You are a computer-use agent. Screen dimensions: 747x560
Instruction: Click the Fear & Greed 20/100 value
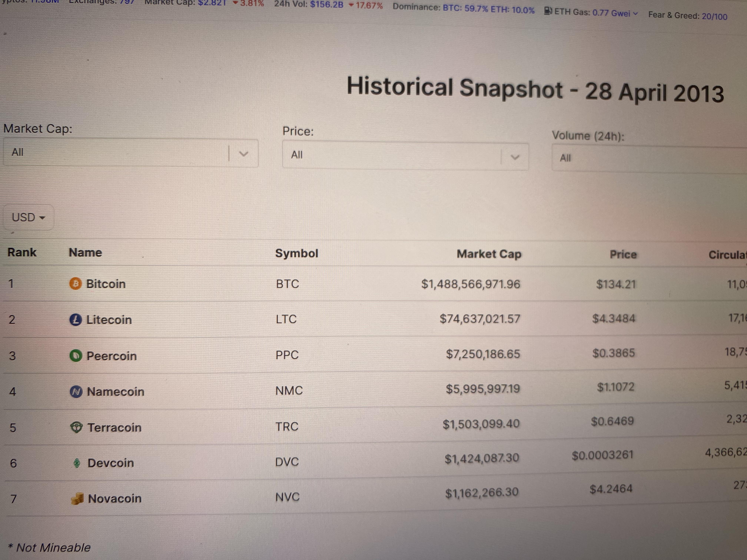pyautogui.click(x=715, y=16)
